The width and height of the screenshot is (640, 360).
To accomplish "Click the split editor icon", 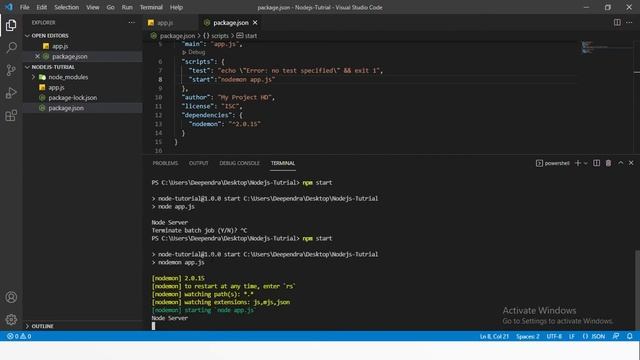I will pyautogui.click(x=617, y=22).
